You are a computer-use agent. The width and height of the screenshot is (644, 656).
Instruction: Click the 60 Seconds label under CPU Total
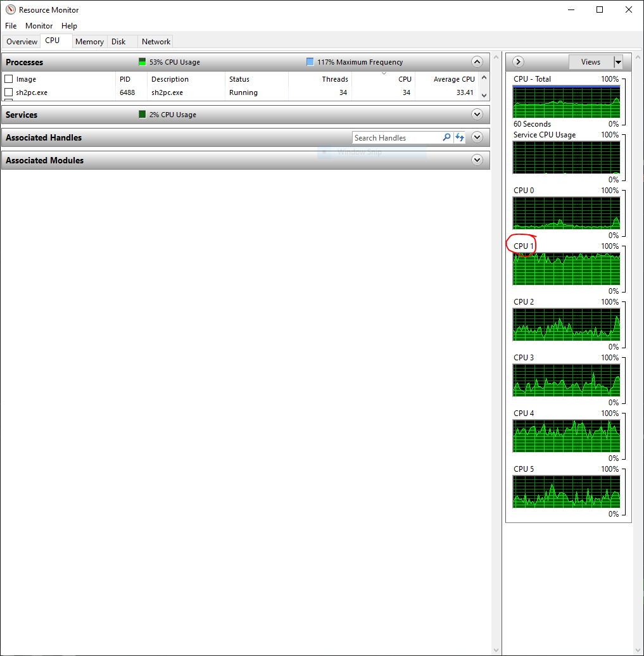click(533, 124)
